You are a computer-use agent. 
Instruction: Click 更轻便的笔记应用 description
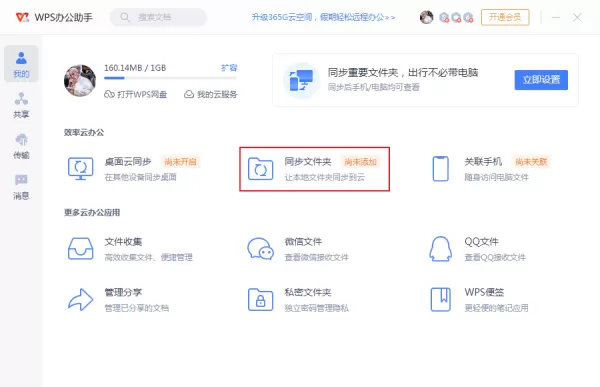point(496,308)
